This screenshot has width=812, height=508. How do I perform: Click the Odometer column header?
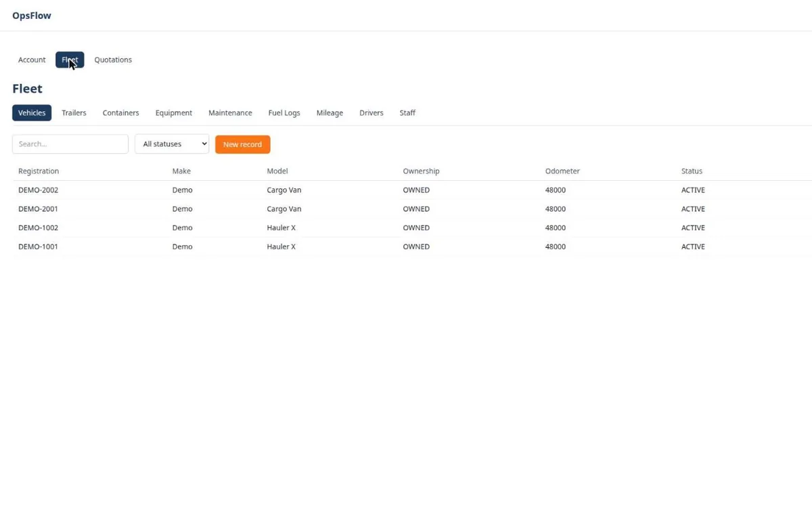pyautogui.click(x=562, y=171)
